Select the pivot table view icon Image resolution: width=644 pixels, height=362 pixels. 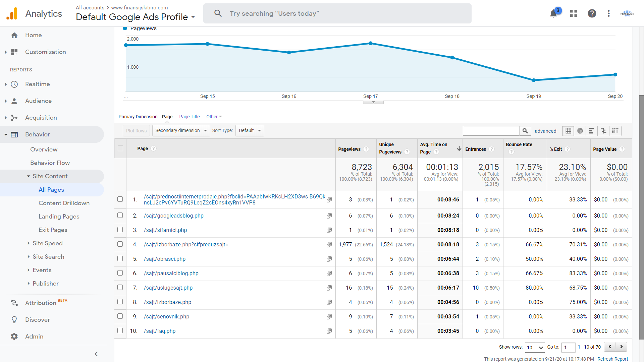615,131
